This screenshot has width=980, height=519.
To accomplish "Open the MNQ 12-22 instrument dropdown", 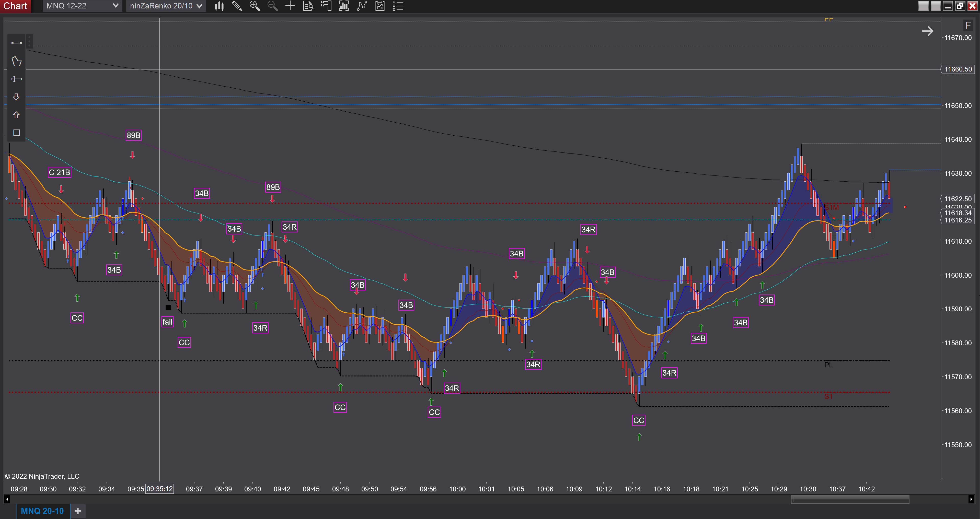I will click(x=82, y=6).
